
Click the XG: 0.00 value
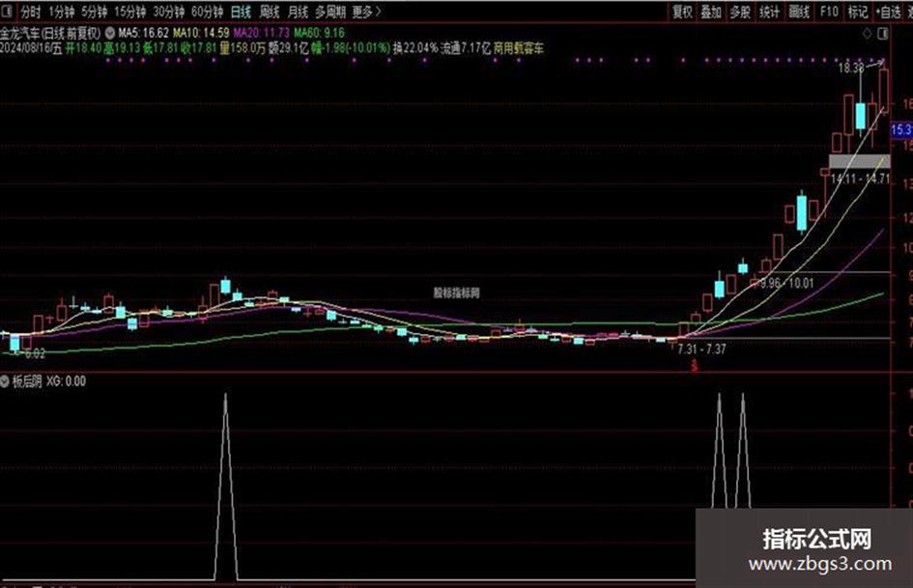(x=66, y=381)
